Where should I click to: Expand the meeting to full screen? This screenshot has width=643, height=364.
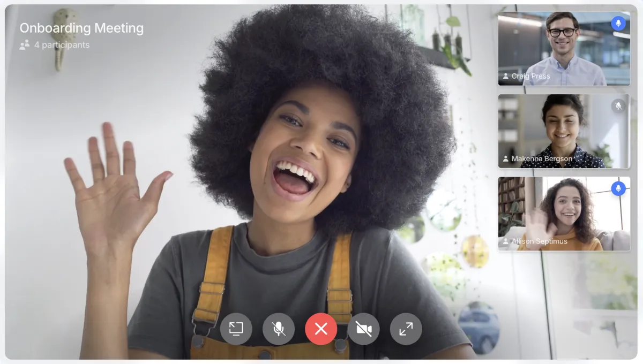(406, 329)
